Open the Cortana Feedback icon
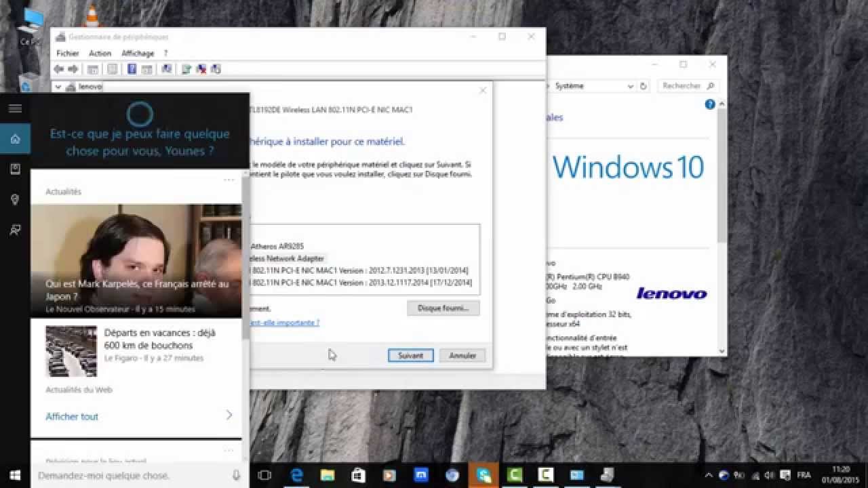 point(15,230)
